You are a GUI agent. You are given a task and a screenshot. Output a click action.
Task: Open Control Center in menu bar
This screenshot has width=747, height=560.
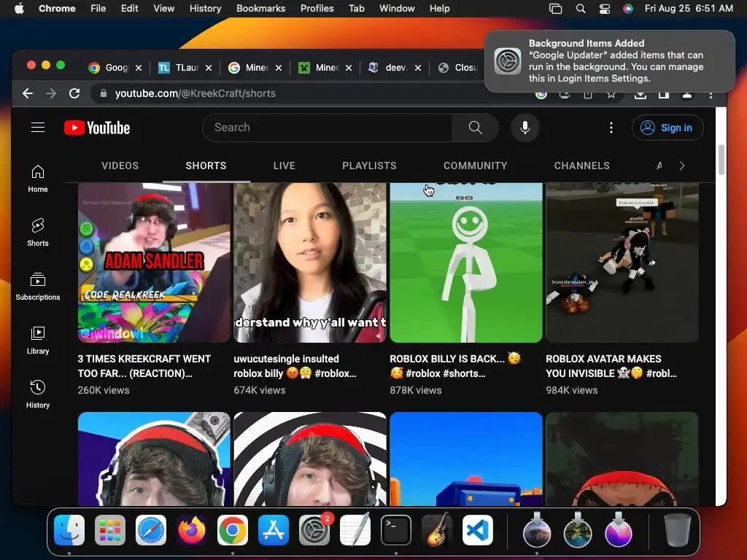(605, 9)
